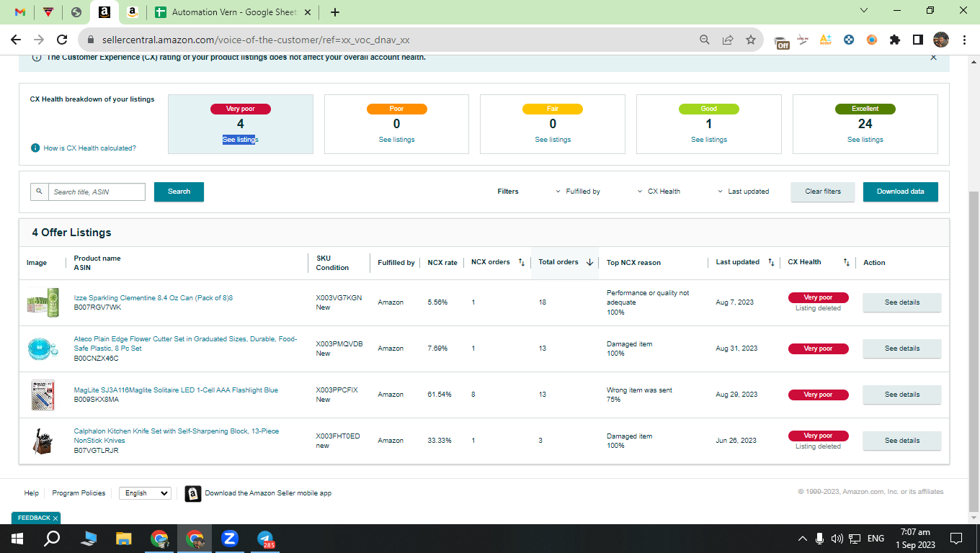Image resolution: width=980 pixels, height=553 pixels.
Task: Share this page from the address bar
Action: [728, 40]
